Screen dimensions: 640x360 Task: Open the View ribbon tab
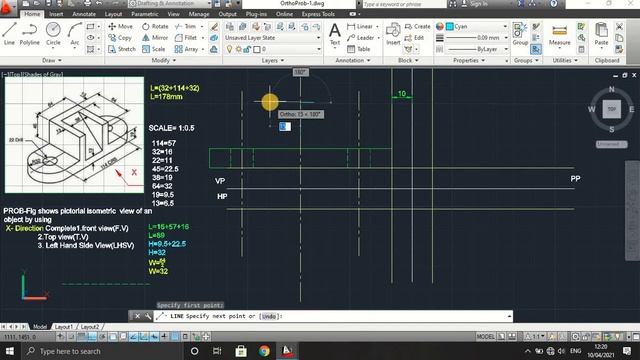[x=173, y=14]
